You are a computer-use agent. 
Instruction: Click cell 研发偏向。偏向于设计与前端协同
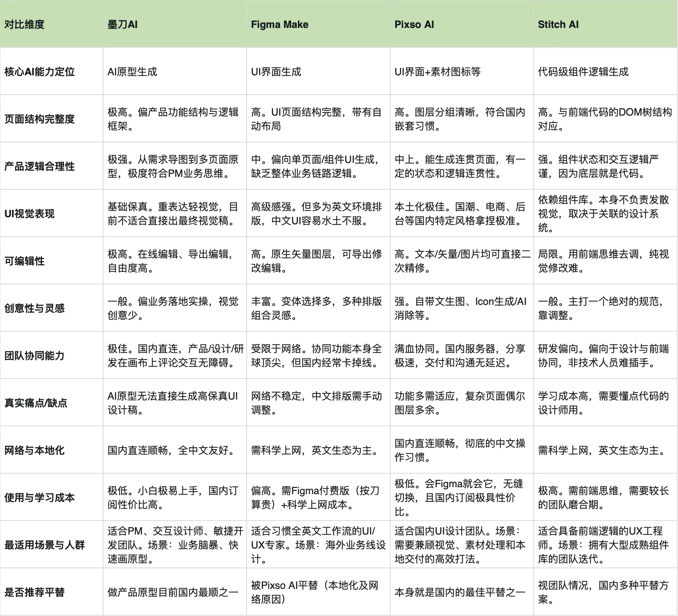point(606,355)
